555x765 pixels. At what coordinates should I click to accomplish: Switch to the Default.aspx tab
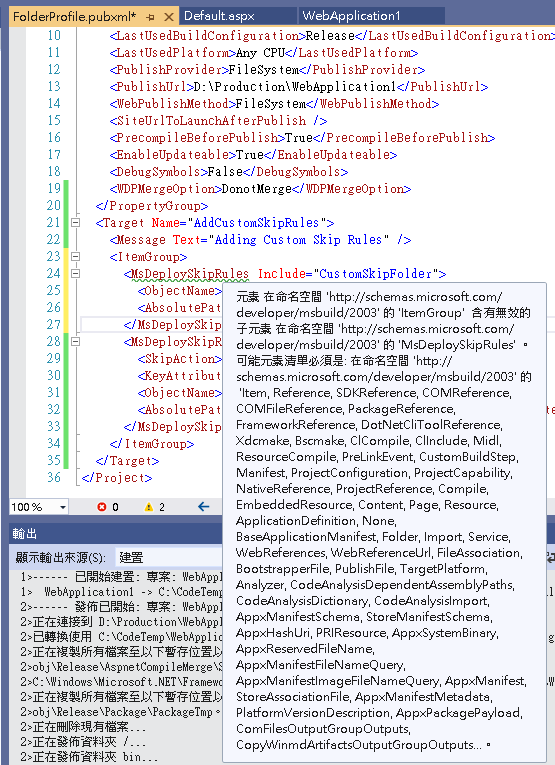[219, 16]
